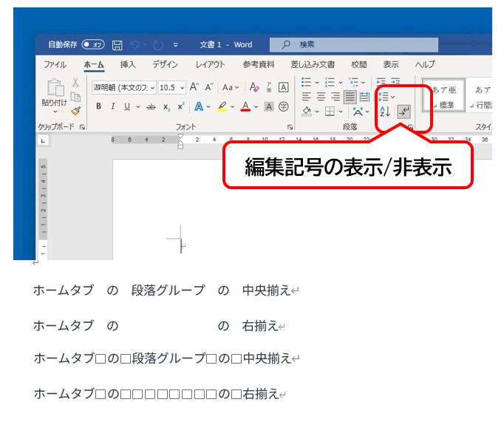Image resolution: width=504 pixels, height=422 pixels.
Task: Increase font size with the larger A icon
Action: click(194, 86)
